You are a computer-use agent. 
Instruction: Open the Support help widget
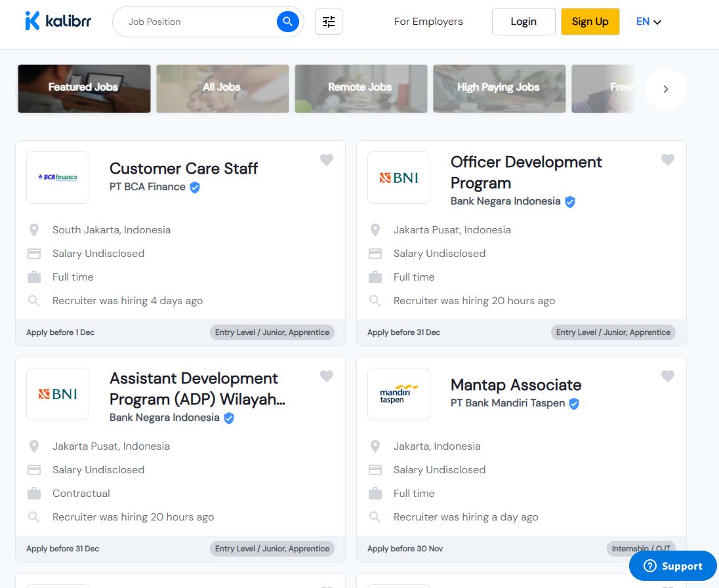pyautogui.click(x=672, y=566)
